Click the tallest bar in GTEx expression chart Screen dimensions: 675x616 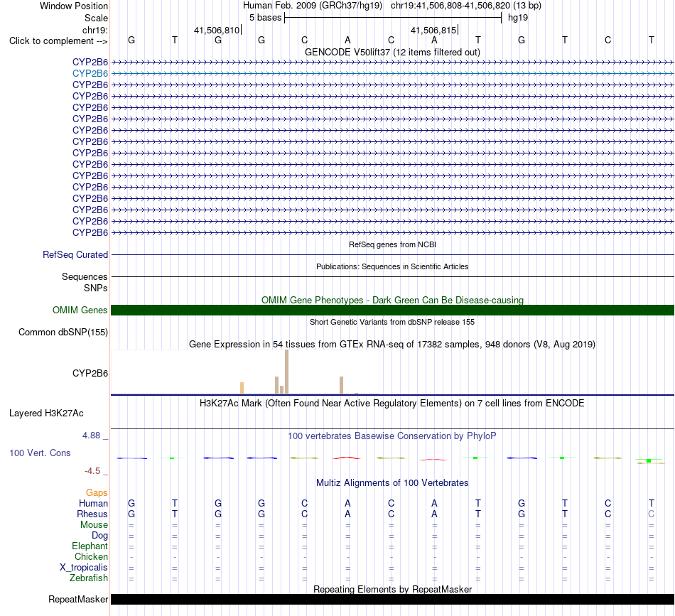[x=287, y=372]
